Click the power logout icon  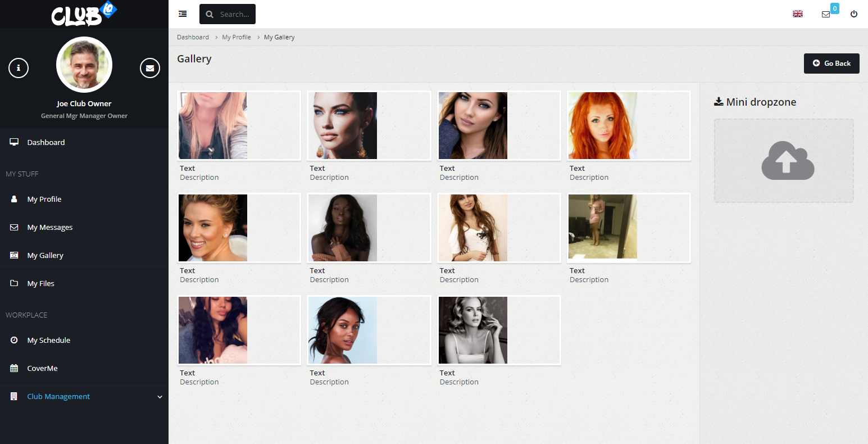click(x=854, y=14)
